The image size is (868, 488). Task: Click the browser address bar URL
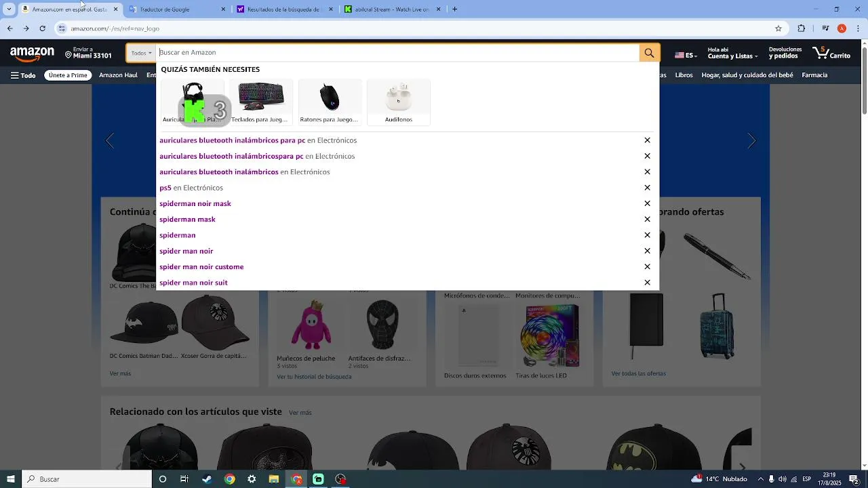point(115,28)
